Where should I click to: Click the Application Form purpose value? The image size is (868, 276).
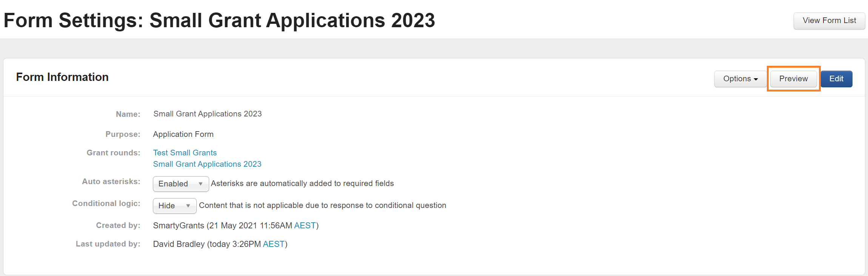[183, 134]
